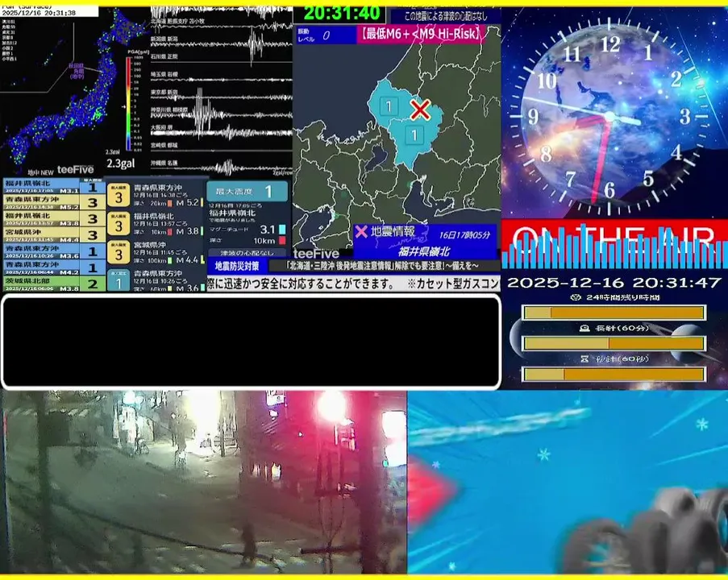Click the pink X icon beside 地震情報

[361, 231]
